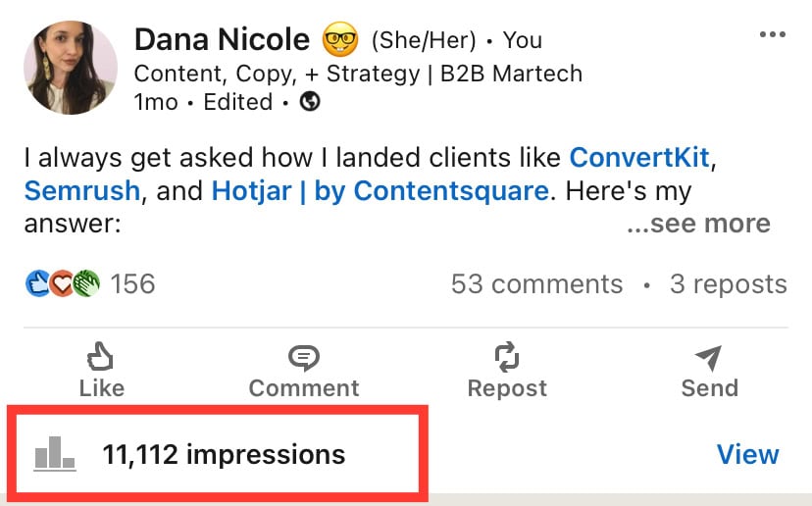Expand post with see more
Viewport: 812px width, 506px height.
pos(698,224)
